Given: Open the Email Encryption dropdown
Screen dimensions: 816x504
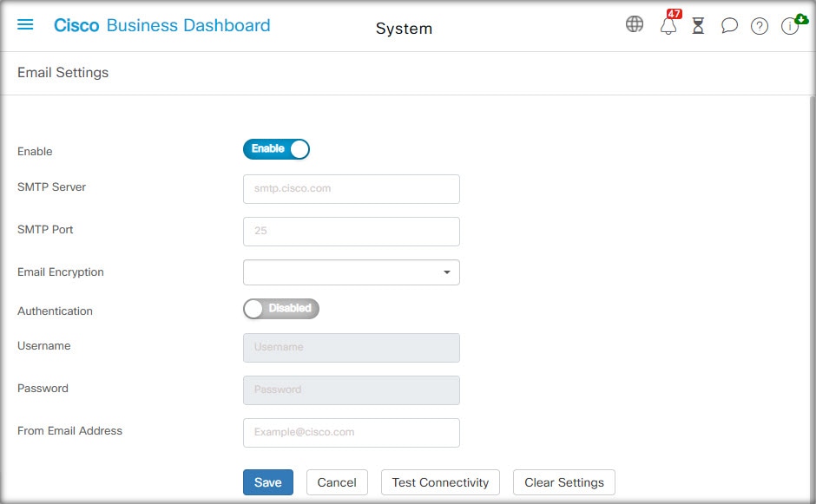Looking at the screenshot, I should (x=352, y=272).
